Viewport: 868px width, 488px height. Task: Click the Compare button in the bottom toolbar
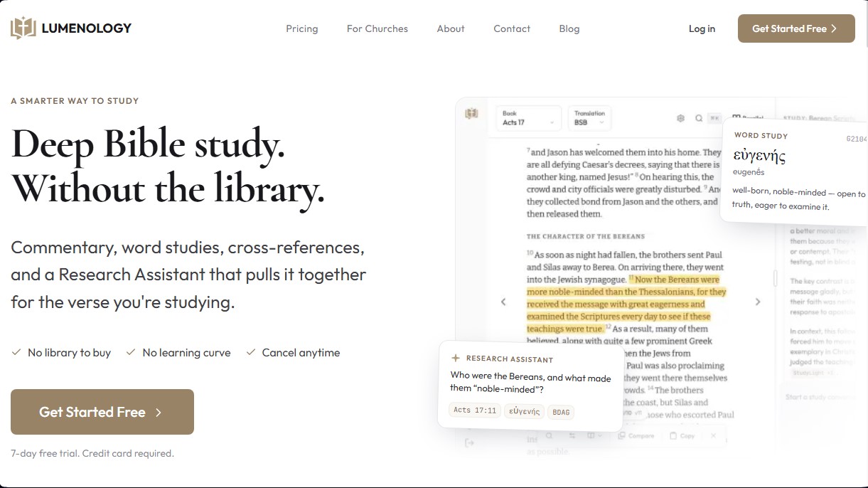(x=636, y=435)
